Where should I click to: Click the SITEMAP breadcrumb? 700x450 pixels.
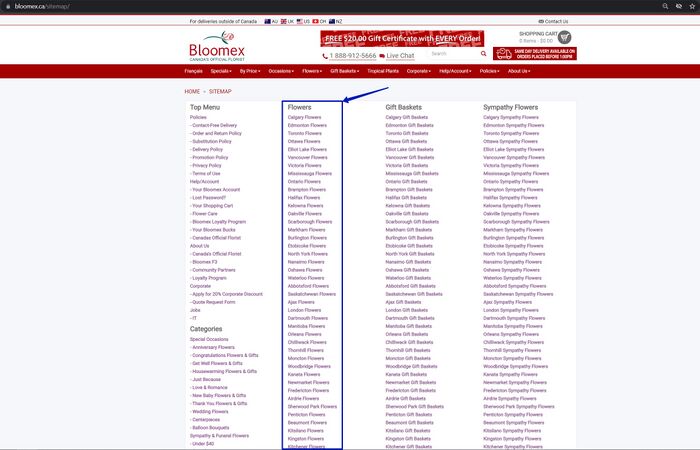(220, 92)
